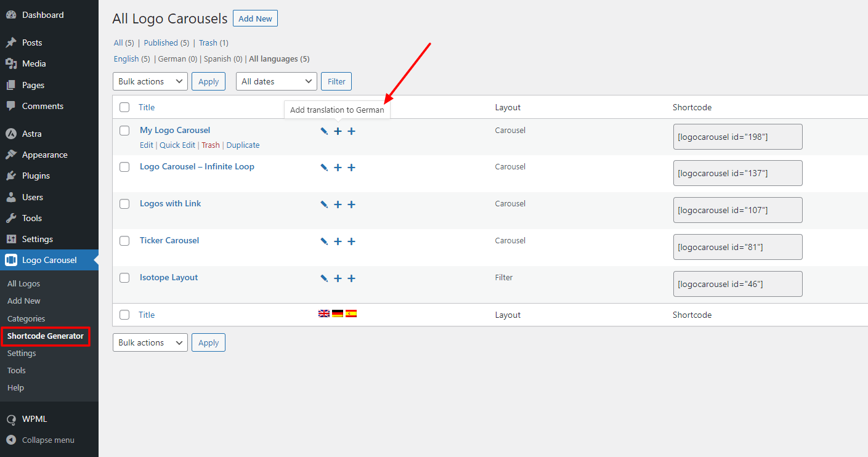Open Shortcode Generator in the sidebar submenu
868x457 pixels.
click(46, 336)
